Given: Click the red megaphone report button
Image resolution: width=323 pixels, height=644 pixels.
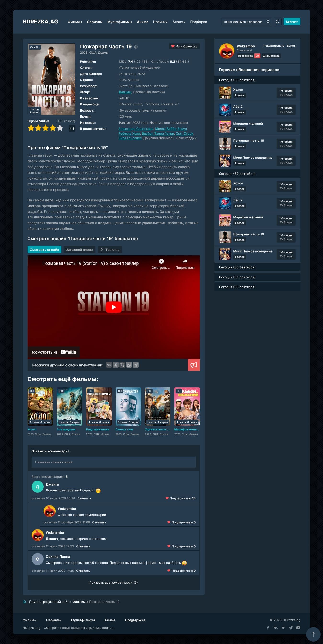Looking at the screenshot, I should point(194,365).
